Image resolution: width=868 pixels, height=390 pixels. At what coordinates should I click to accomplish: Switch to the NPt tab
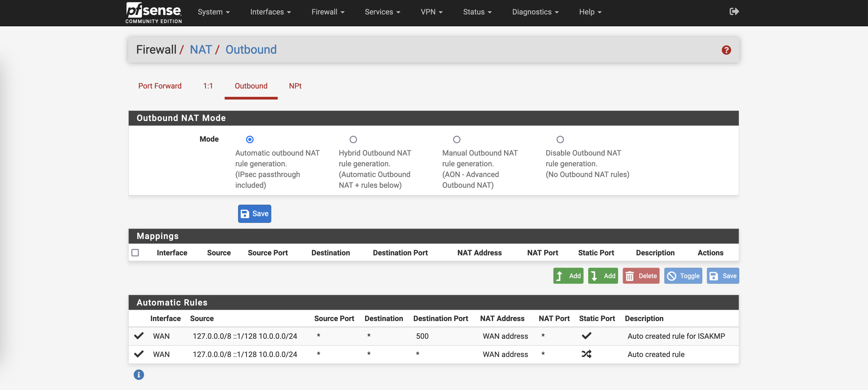(x=295, y=86)
